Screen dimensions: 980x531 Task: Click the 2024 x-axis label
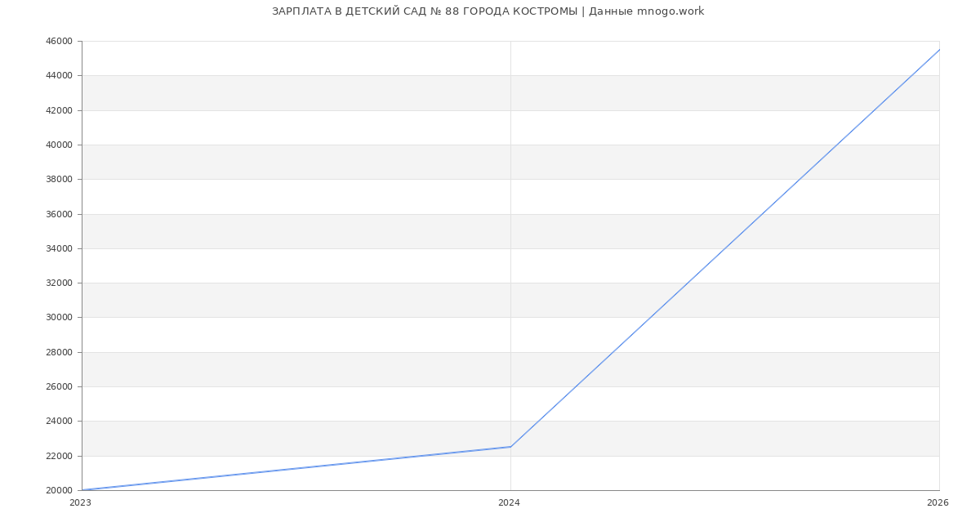pyautogui.click(x=509, y=503)
